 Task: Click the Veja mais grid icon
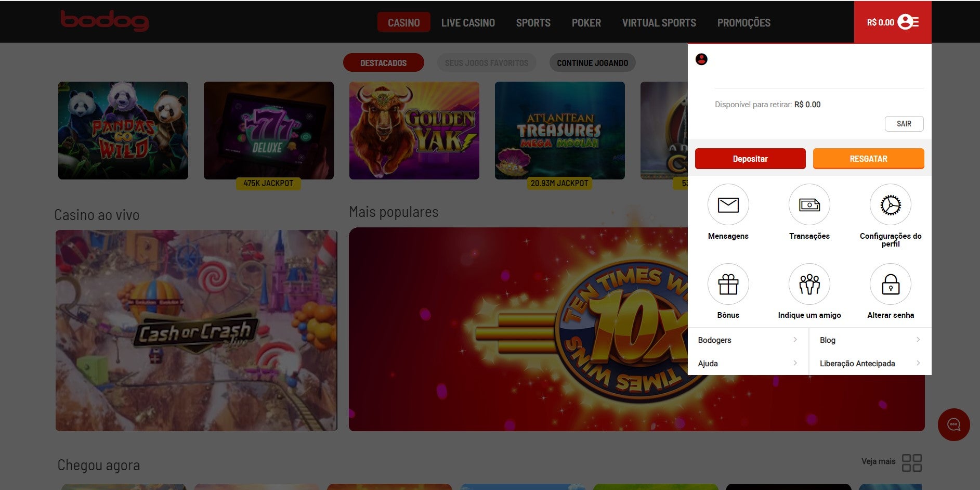click(x=911, y=462)
